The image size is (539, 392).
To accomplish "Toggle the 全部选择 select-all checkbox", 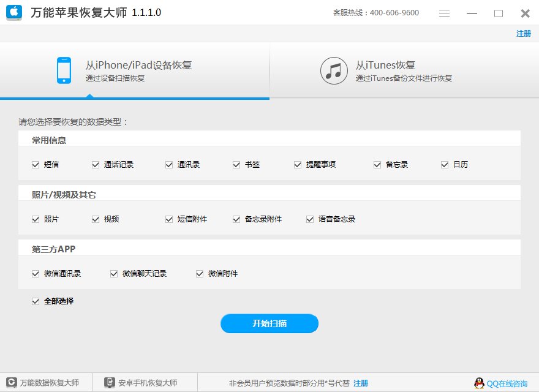I will pyautogui.click(x=36, y=301).
